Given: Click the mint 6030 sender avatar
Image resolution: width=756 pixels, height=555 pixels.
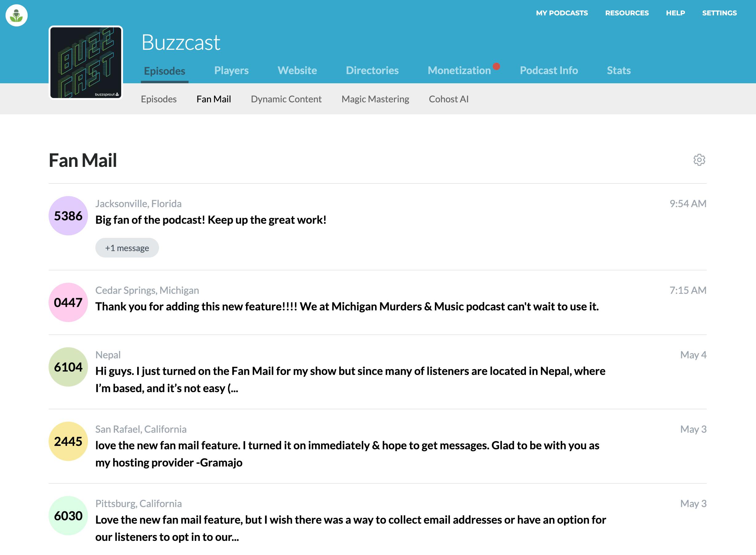Looking at the screenshot, I should 68,515.
